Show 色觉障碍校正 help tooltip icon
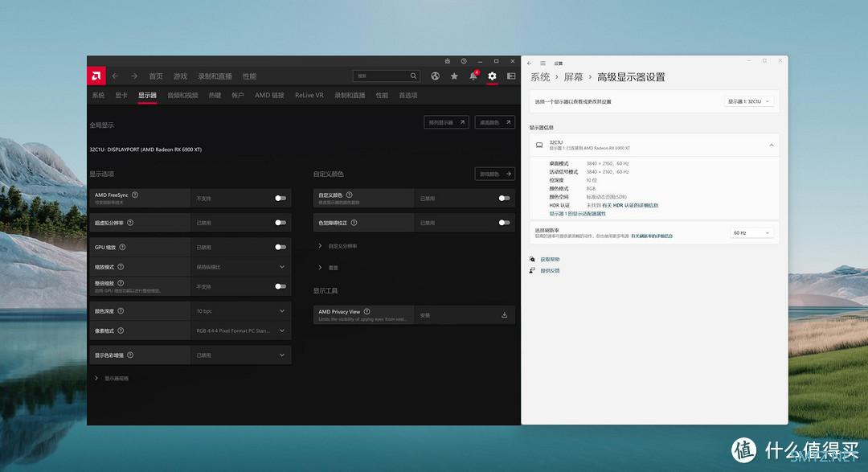868x472 pixels. 354,223
